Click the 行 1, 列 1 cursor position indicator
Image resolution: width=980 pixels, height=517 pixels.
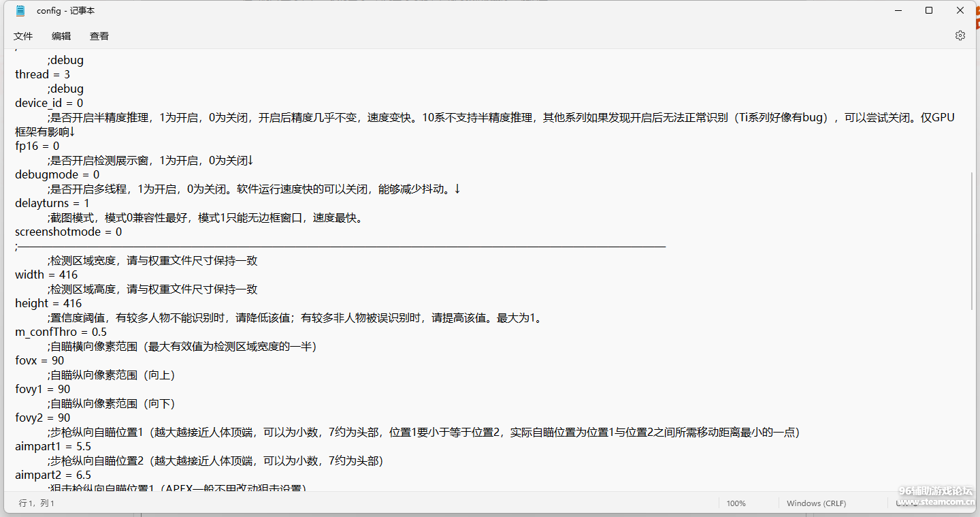(37, 503)
